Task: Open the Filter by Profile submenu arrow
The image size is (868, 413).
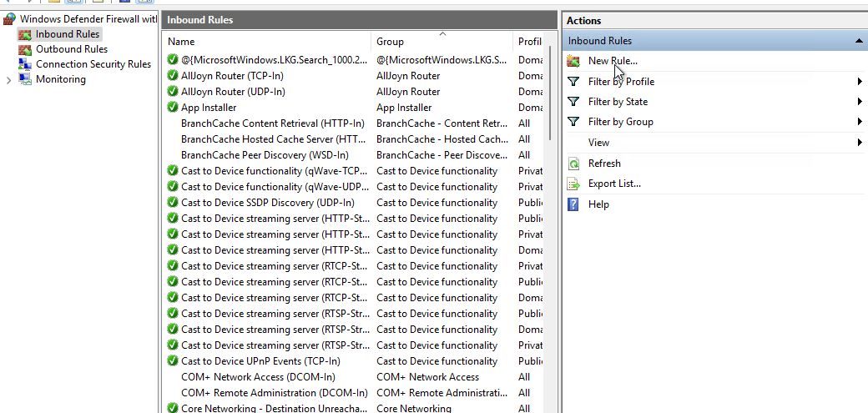Action: [x=860, y=82]
